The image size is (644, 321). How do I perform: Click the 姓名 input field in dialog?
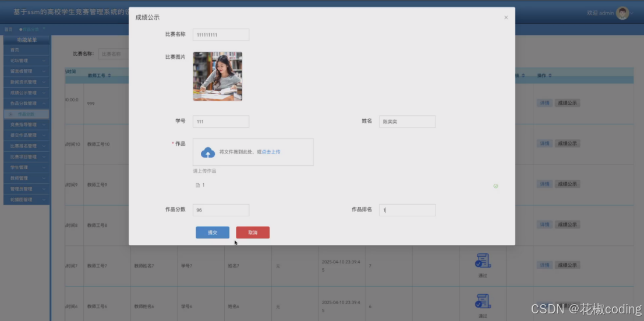[x=408, y=122]
